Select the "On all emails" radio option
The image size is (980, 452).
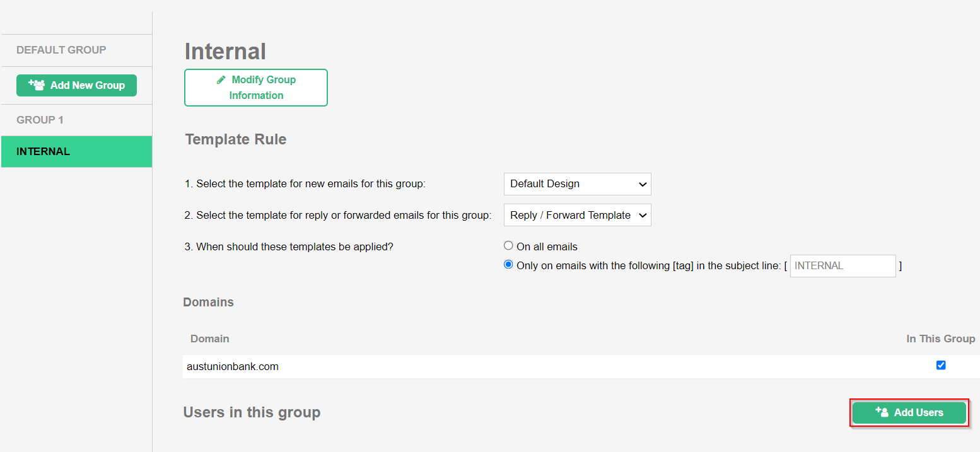click(508, 246)
